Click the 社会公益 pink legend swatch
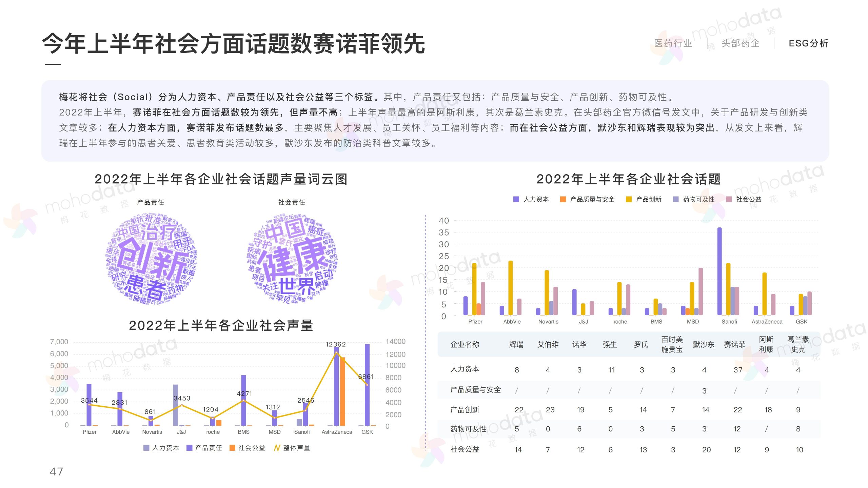This screenshot has height=488, width=868. pyautogui.click(x=729, y=199)
